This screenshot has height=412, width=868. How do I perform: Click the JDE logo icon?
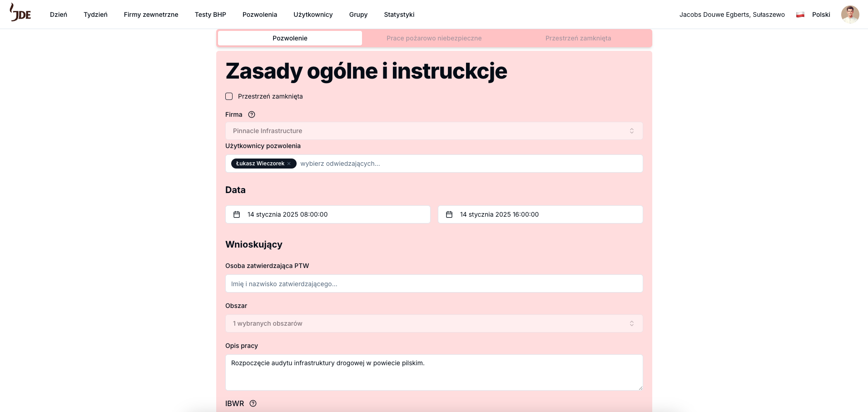[x=20, y=13]
